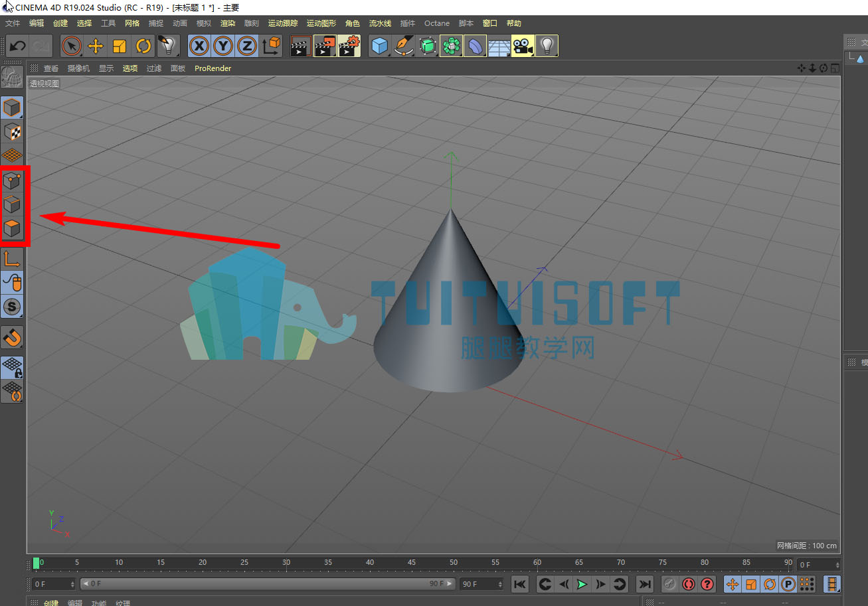Toggle World coordinate system button

[271, 46]
